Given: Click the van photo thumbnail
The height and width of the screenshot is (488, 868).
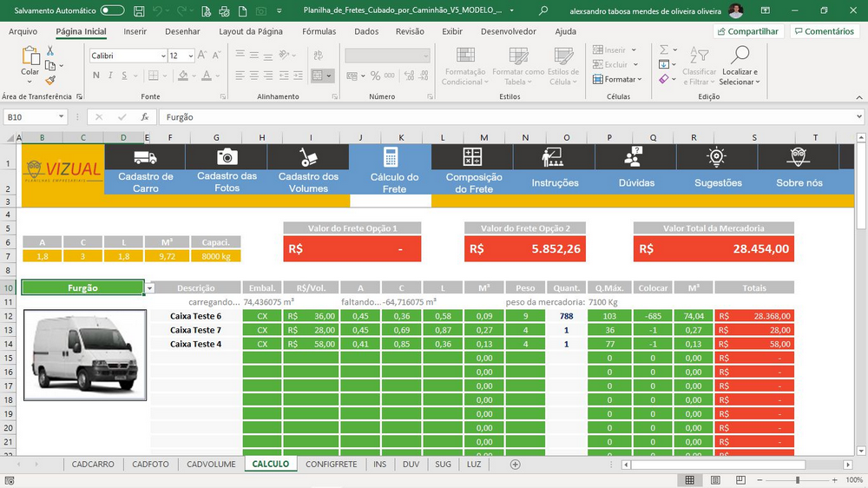Looking at the screenshot, I should coord(85,355).
